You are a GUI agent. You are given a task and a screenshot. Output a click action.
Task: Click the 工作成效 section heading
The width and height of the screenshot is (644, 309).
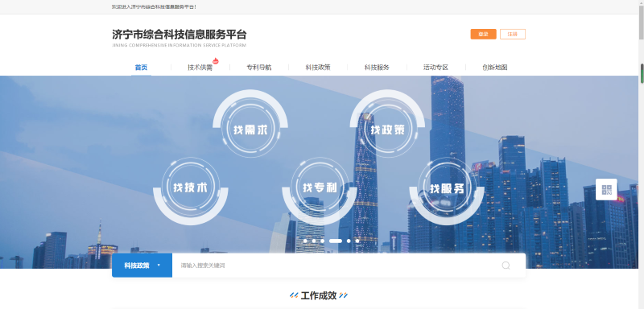(x=319, y=295)
